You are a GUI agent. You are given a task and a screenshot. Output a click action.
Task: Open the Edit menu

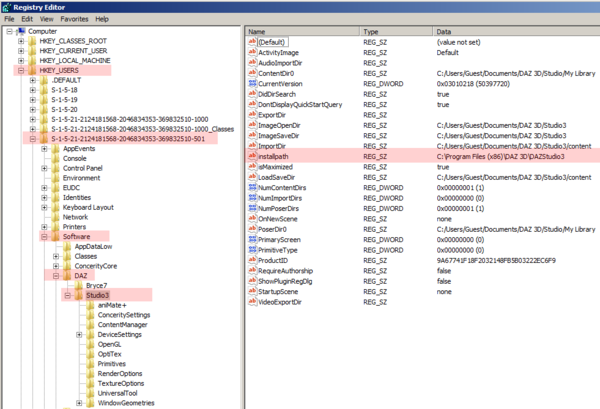pyautogui.click(x=27, y=19)
